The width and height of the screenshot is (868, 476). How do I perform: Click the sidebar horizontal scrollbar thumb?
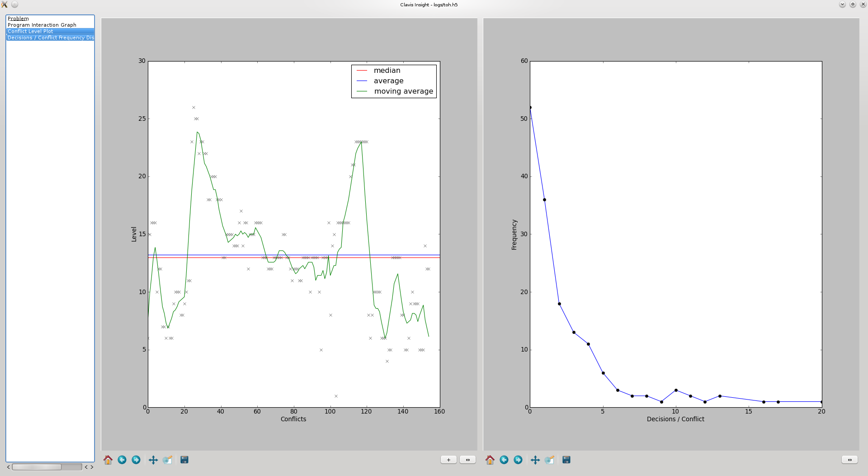point(37,467)
